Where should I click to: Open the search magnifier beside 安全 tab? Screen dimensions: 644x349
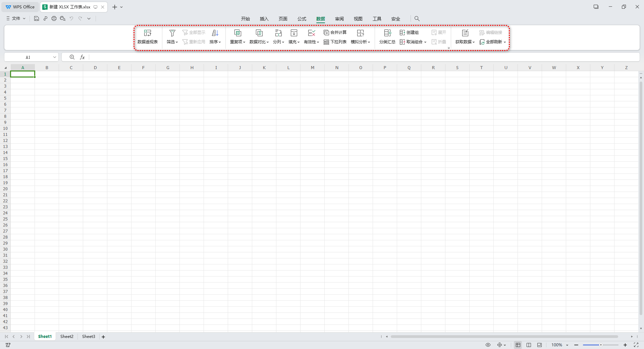(417, 19)
